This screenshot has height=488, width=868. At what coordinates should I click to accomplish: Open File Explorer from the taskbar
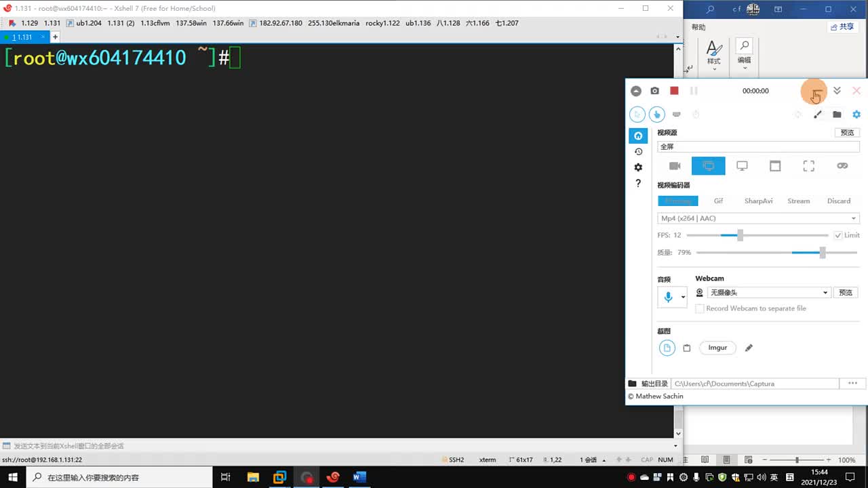click(253, 477)
